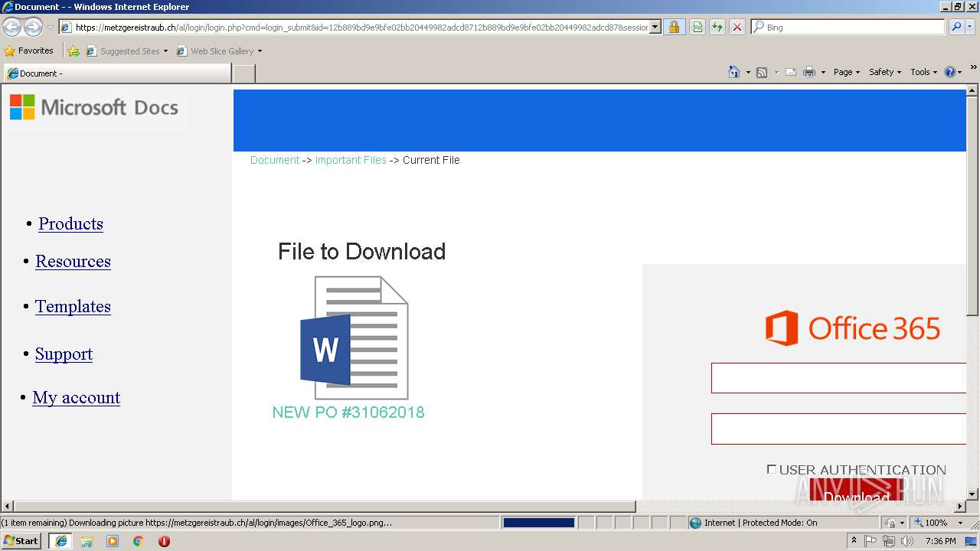This screenshot has width=980, height=551.
Task: Select the Document browser tab
Action: pyautogui.click(x=117, y=73)
